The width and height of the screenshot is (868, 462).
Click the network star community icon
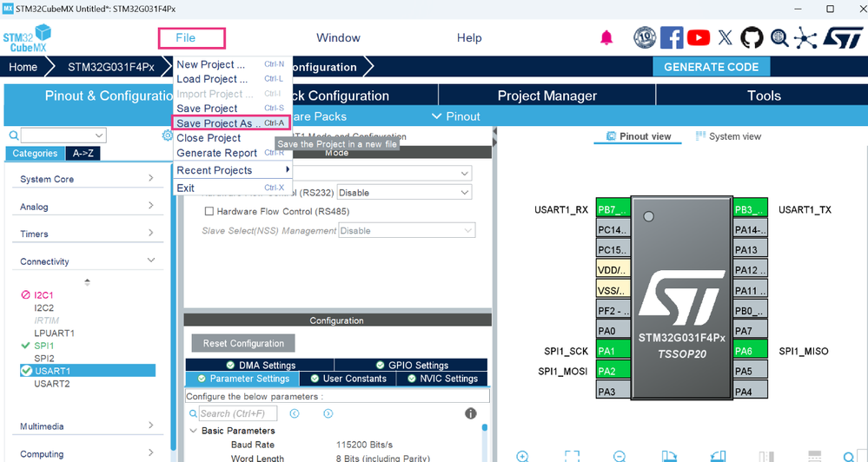805,37
